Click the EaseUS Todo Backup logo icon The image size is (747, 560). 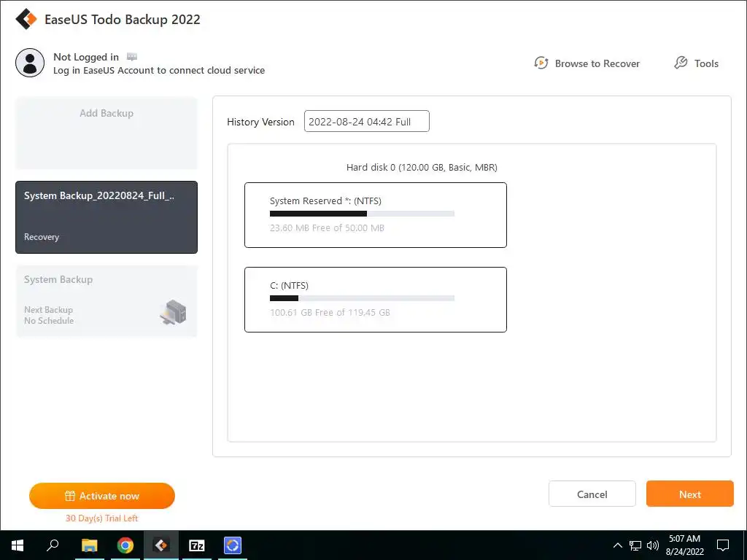click(x=26, y=19)
